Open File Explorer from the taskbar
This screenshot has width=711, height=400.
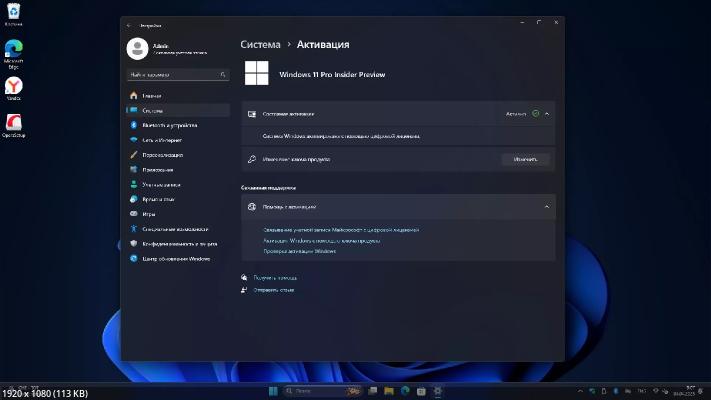[389, 391]
